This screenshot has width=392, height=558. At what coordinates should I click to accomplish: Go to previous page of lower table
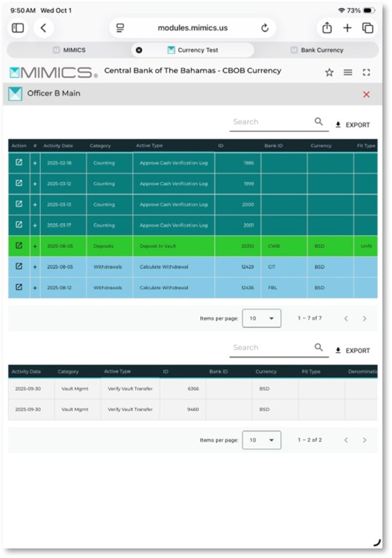click(346, 440)
